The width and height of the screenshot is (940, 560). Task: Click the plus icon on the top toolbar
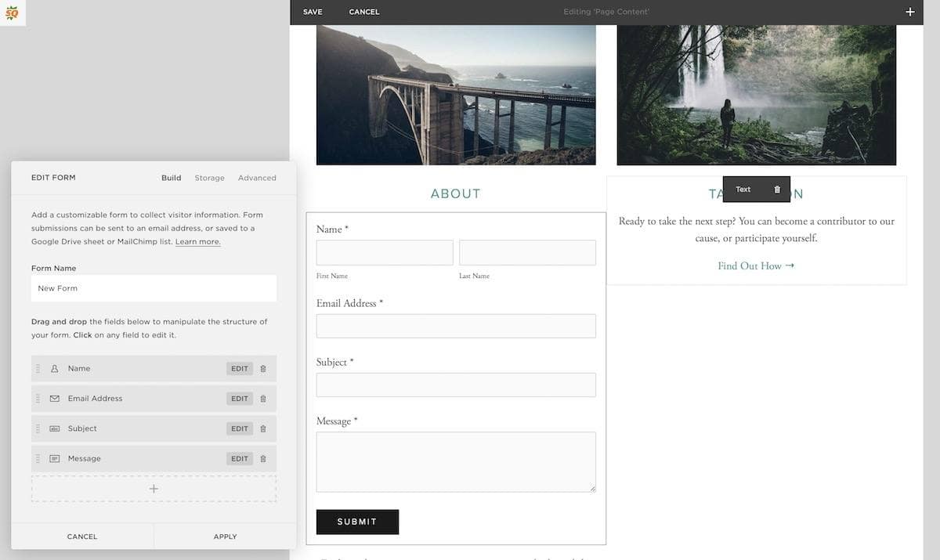[x=909, y=12]
